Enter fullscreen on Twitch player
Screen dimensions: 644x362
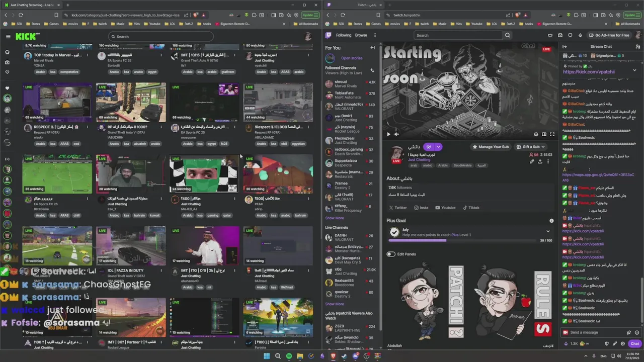(552, 134)
